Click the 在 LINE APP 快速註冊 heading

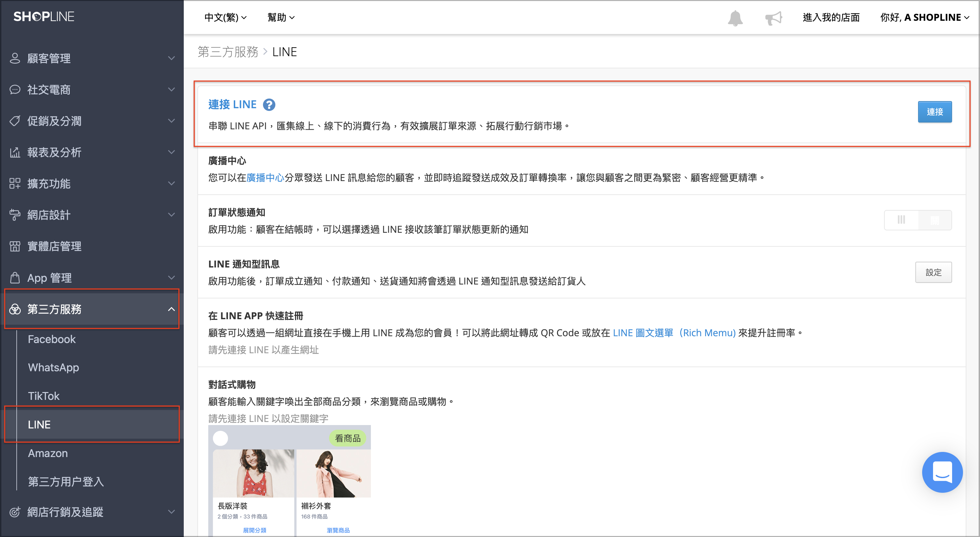[x=256, y=316]
